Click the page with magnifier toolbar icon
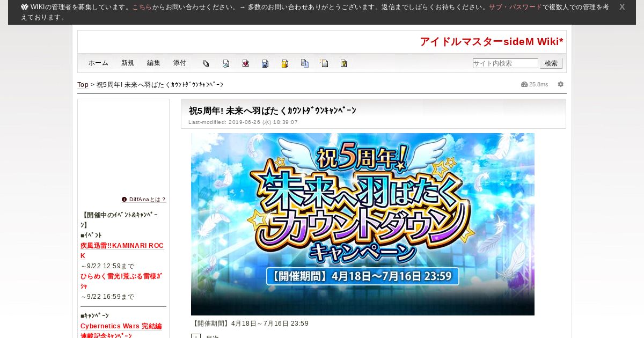Image resolution: width=644 pixels, height=338 pixels. point(226,63)
